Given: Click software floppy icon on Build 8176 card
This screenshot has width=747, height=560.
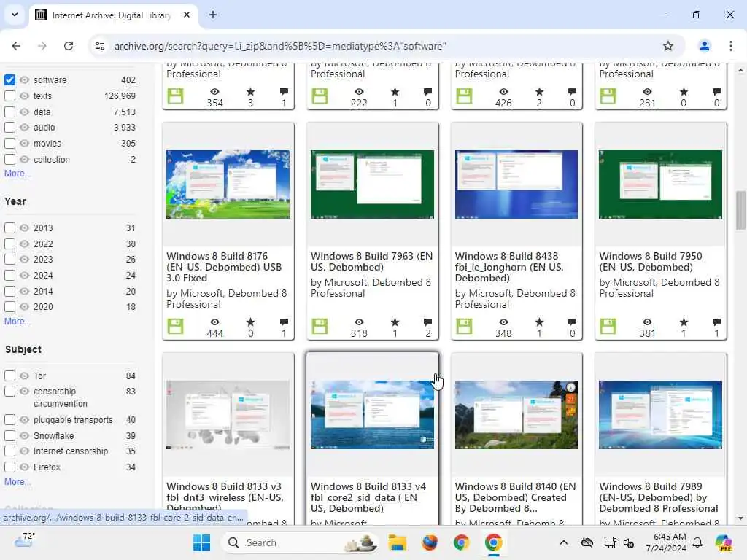Looking at the screenshot, I should pos(175,326).
